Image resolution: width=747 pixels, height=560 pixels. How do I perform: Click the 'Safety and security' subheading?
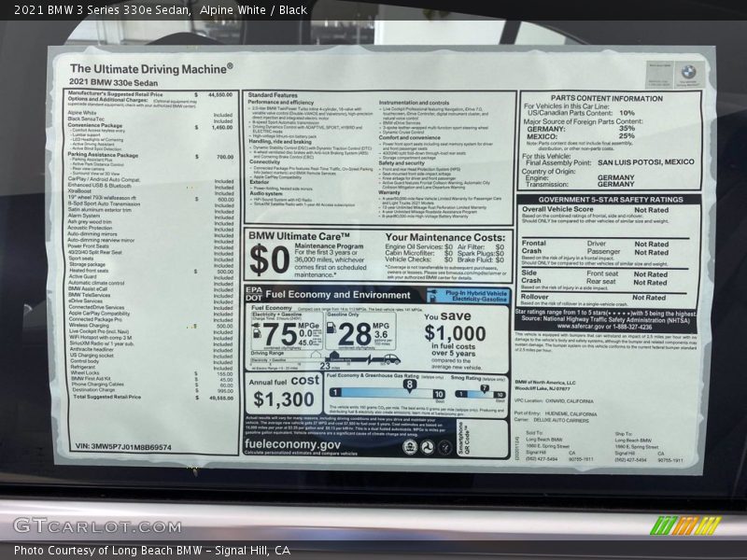[402, 162]
